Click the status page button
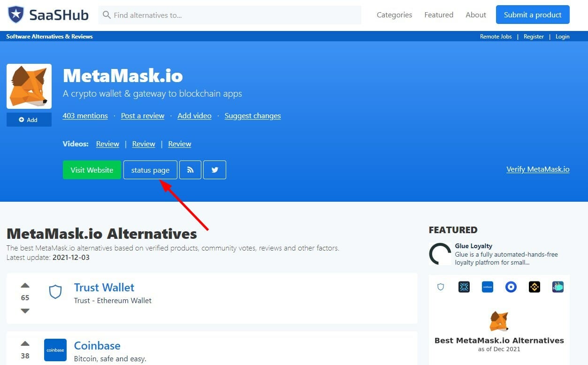This screenshot has height=365, width=588. pos(150,170)
